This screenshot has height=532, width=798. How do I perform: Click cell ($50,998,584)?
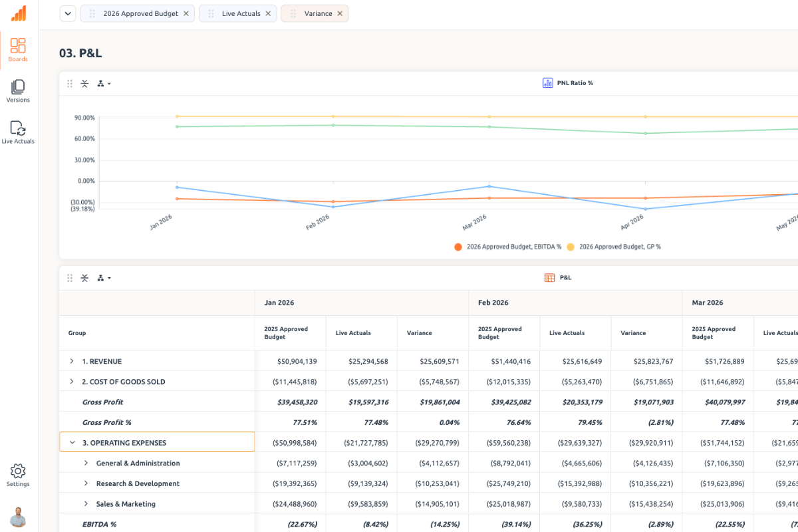[291, 443]
